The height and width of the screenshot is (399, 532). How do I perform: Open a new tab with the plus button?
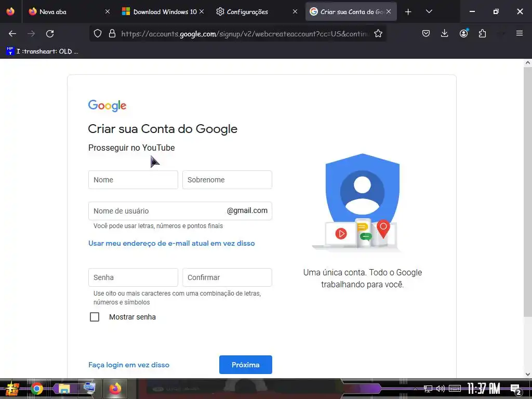coord(408,12)
